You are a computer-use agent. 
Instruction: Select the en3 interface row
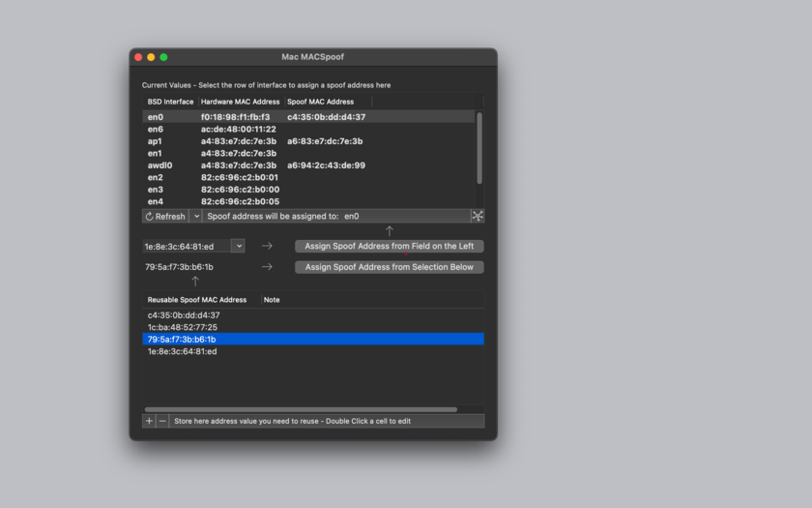coord(308,190)
